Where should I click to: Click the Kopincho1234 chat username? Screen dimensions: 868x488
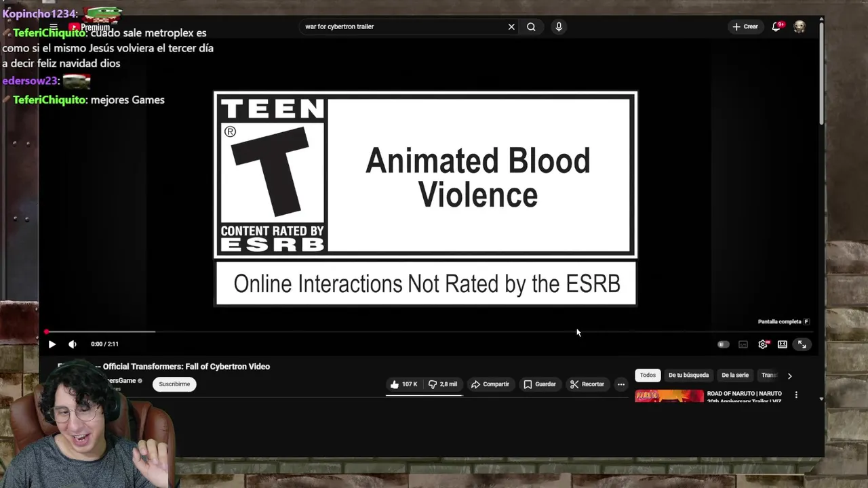point(38,14)
